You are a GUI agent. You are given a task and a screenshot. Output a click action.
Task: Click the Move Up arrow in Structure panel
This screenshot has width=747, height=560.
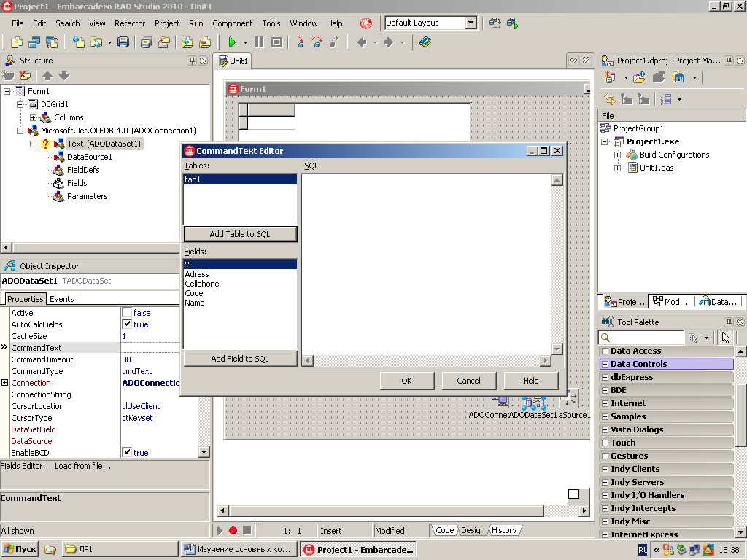pos(47,76)
